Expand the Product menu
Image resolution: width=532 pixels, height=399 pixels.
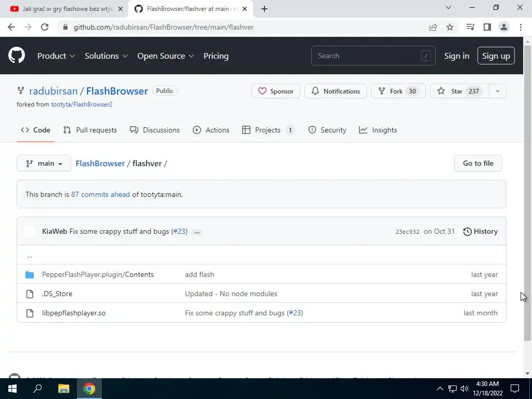(x=56, y=56)
